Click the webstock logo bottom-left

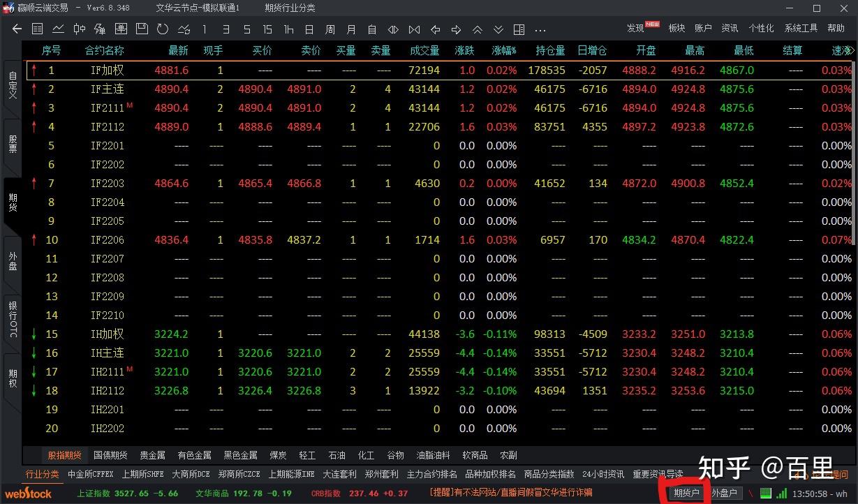[x=28, y=494]
